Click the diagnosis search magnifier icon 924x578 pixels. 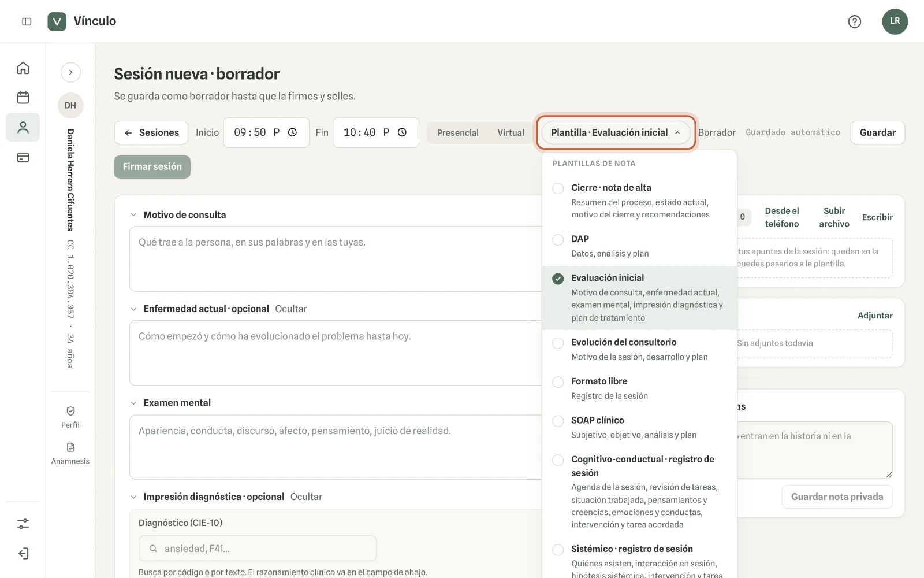click(x=153, y=549)
